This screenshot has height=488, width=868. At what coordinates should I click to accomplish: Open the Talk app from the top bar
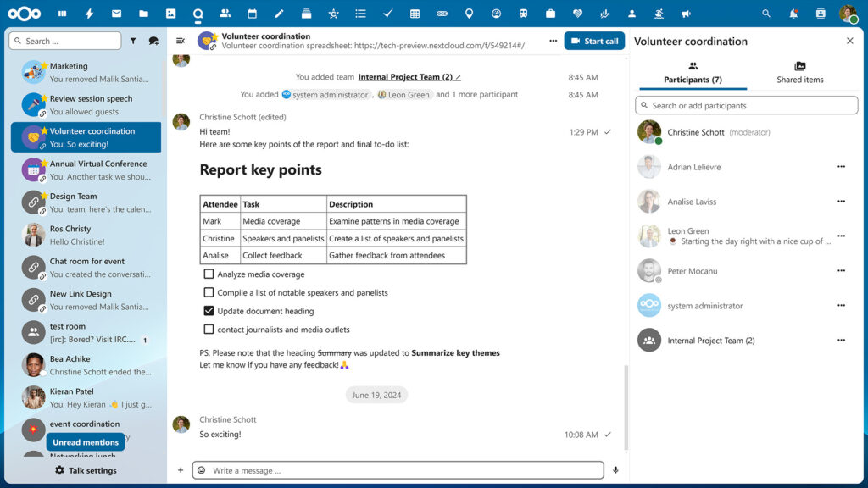tap(198, 12)
